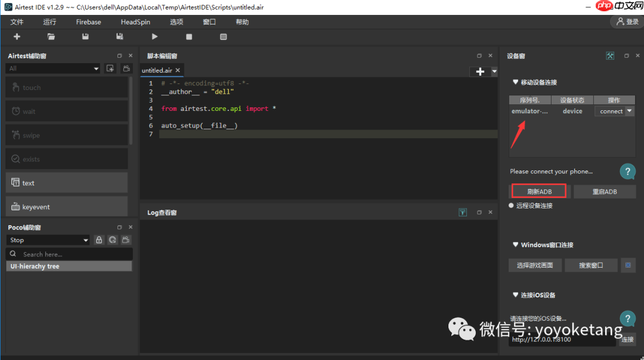Viewport: 644px width, 360px height.
Task: Open the report viewer icon in toolbar
Action: (224, 37)
